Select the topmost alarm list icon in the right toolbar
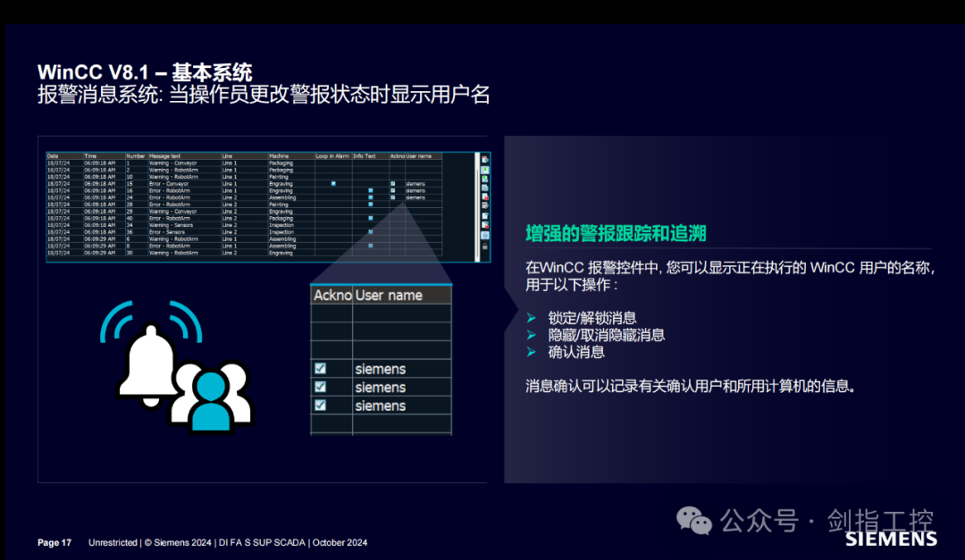Screen dimensions: 965x560 [485, 159]
